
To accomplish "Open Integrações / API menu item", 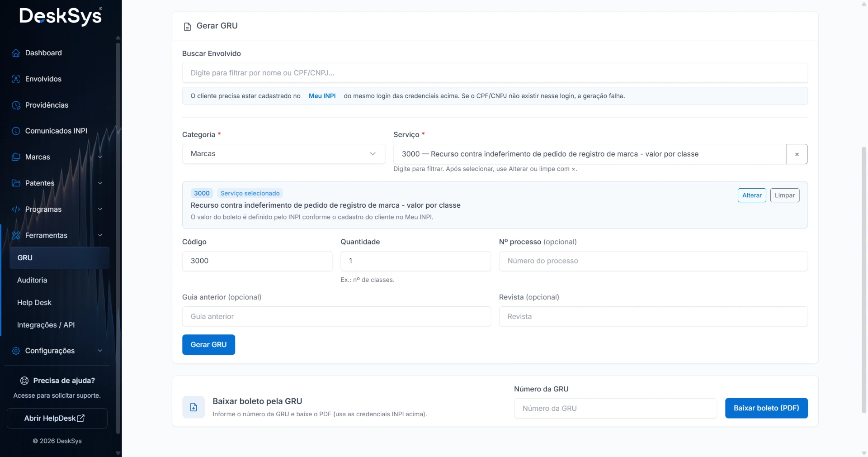I will pos(59,325).
